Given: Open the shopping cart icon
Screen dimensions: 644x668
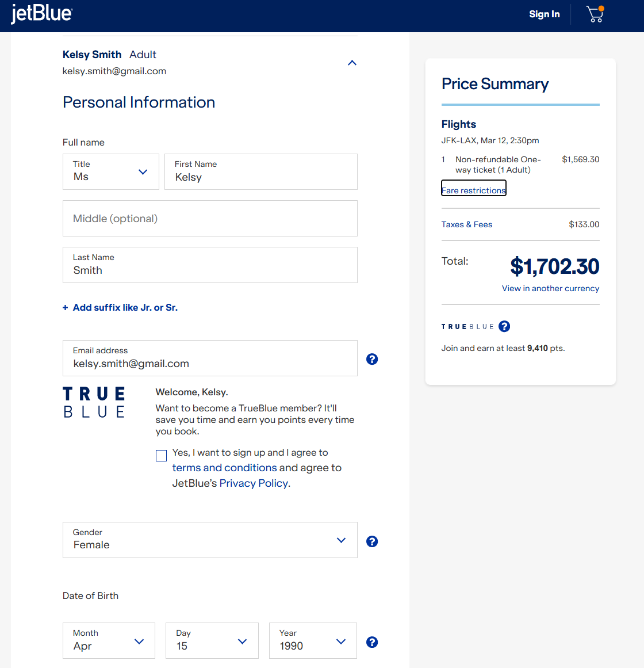Looking at the screenshot, I should pos(595,14).
